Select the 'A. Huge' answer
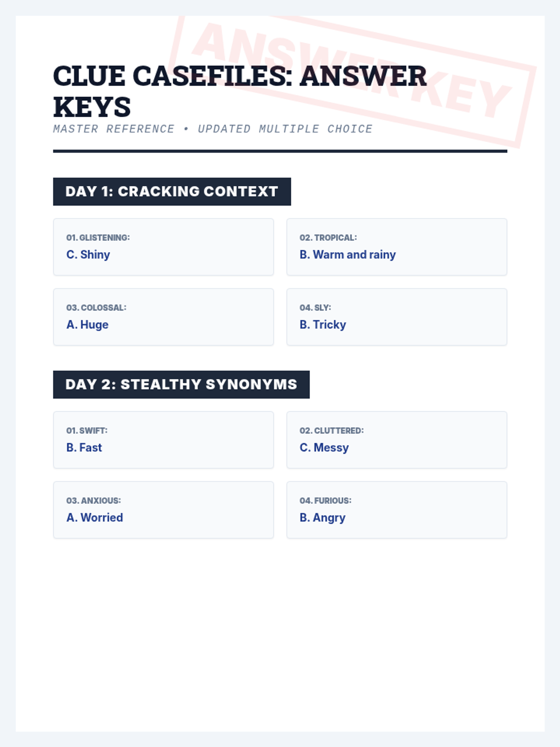Screen dimensions: 560x747 coord(87,324)
